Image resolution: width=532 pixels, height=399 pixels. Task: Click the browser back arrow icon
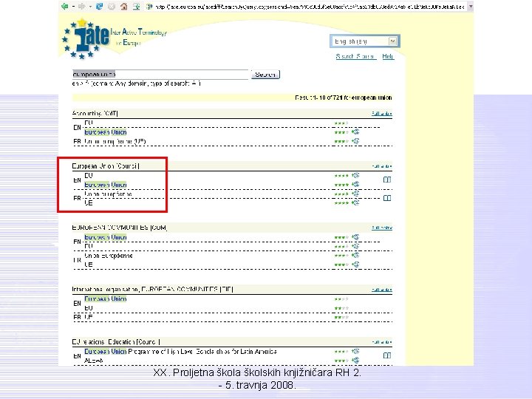(x=64, y=6)
